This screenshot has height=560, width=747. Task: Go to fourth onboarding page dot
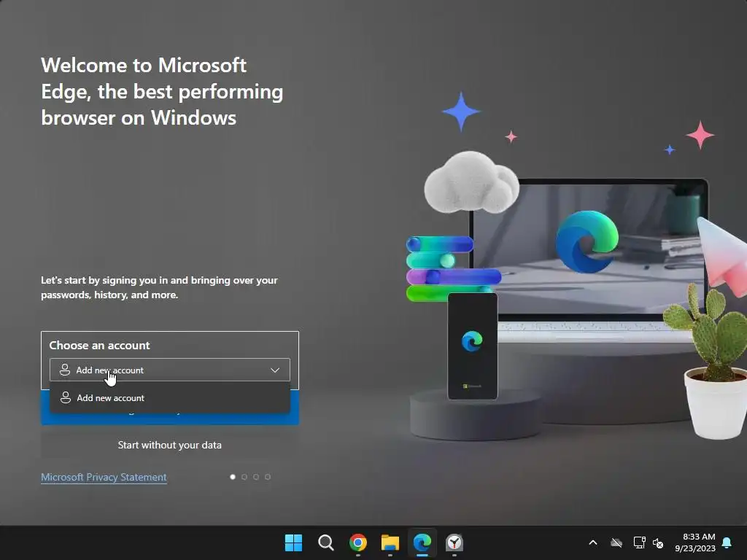[268, 477]
